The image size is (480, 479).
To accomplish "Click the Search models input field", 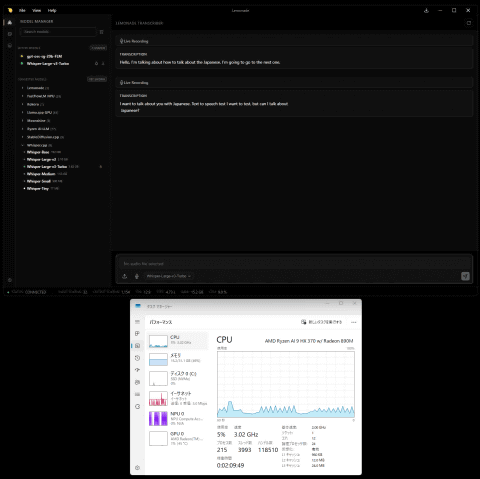I will pos(58,32).
